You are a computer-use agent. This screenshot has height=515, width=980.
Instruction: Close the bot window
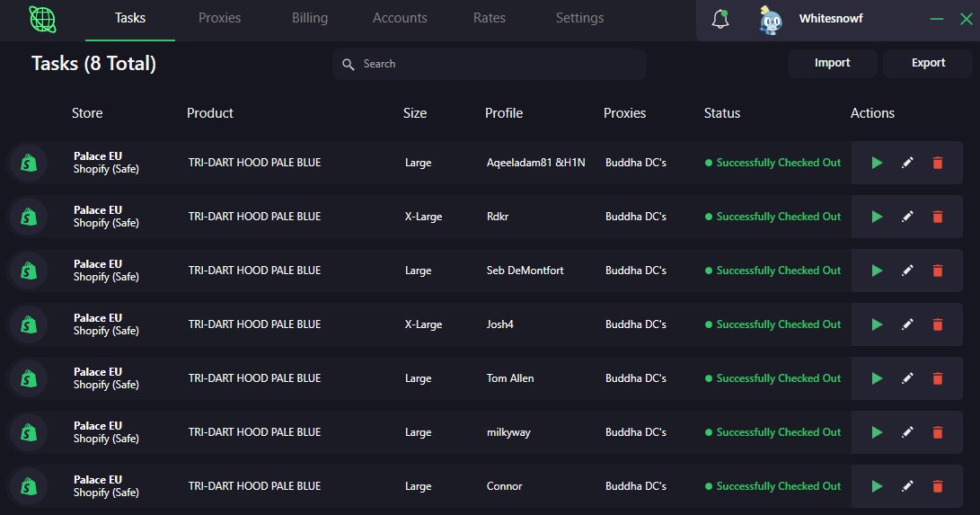pyautogui.click(x=967, y=20)
